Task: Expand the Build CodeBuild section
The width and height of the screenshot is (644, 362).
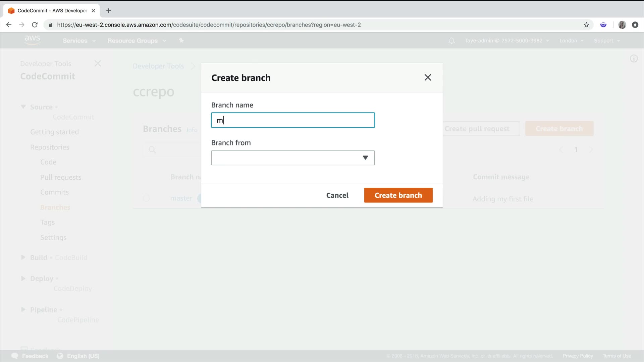Action: 23,257
